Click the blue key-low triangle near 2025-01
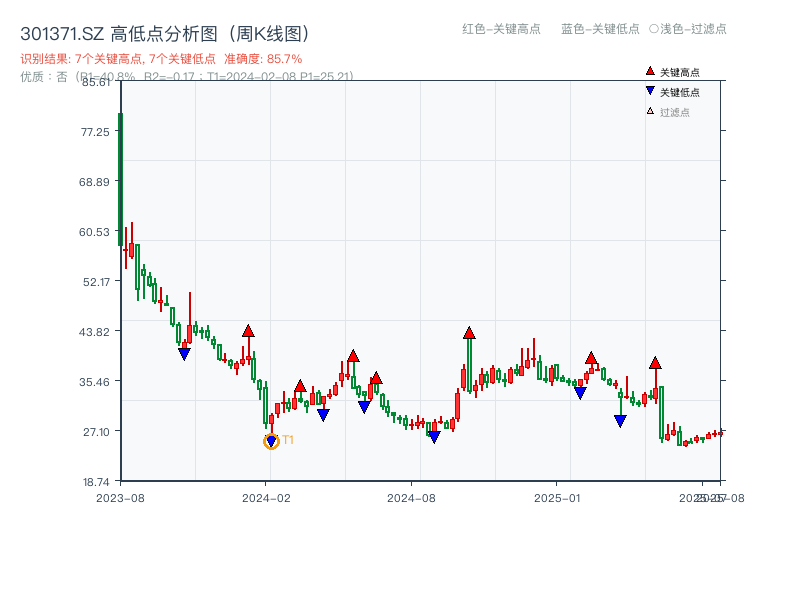 coord(578,393)
